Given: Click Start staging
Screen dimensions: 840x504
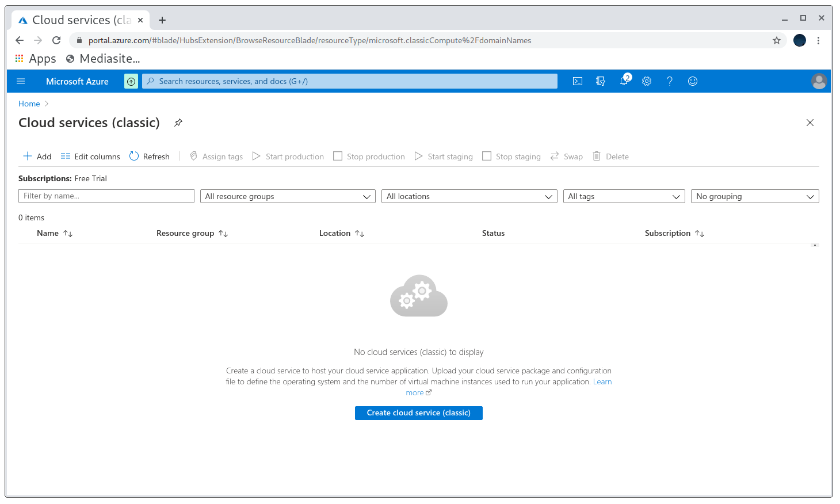Looking at the screenshot, I should pos(444,156).
